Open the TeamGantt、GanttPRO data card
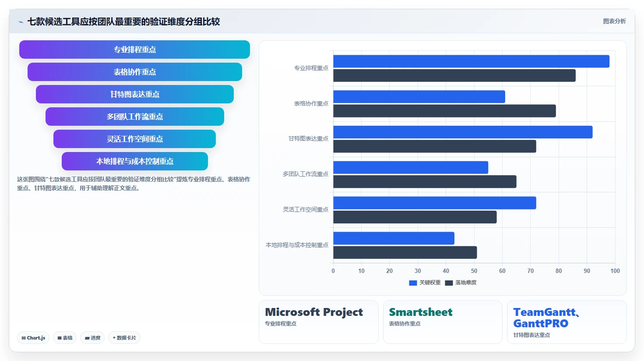 pyautogui.click(x=567, y=322)
